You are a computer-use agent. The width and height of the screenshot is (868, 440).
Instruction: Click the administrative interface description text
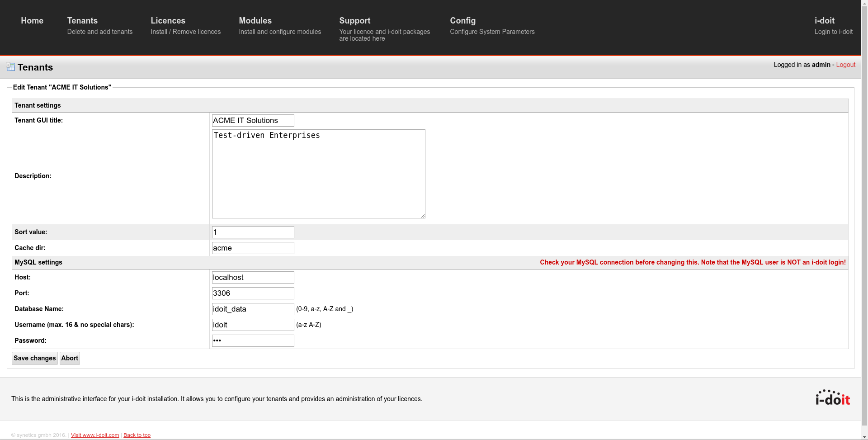click(x=217, y=399)
